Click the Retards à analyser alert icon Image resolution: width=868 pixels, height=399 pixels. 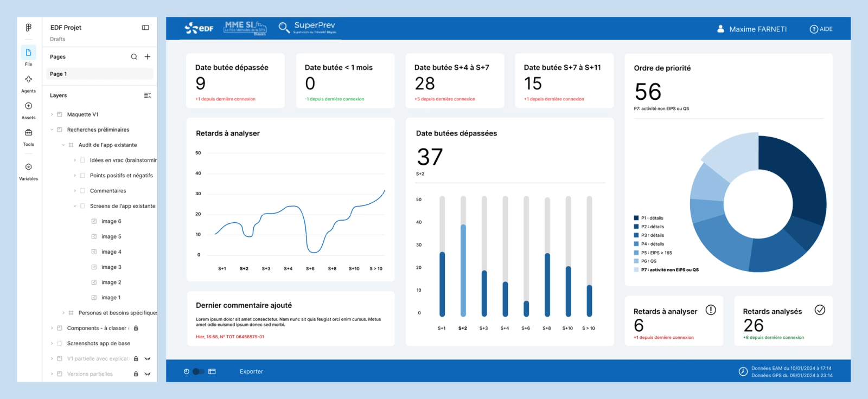(x=711, y=310)
